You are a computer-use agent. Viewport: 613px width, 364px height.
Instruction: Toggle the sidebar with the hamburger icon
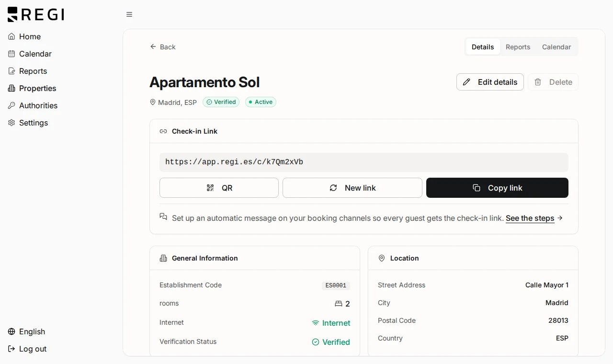(x=129, y=14)
